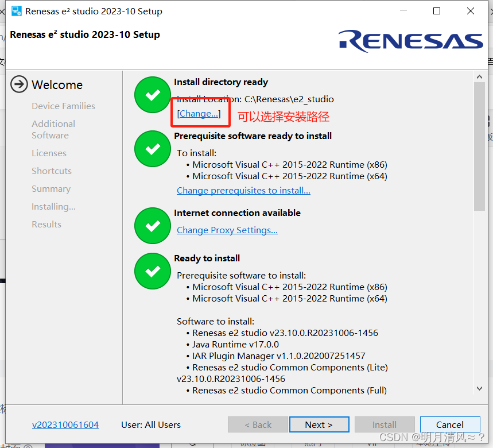
Task: Minimize the setup window
Action: 403,11
